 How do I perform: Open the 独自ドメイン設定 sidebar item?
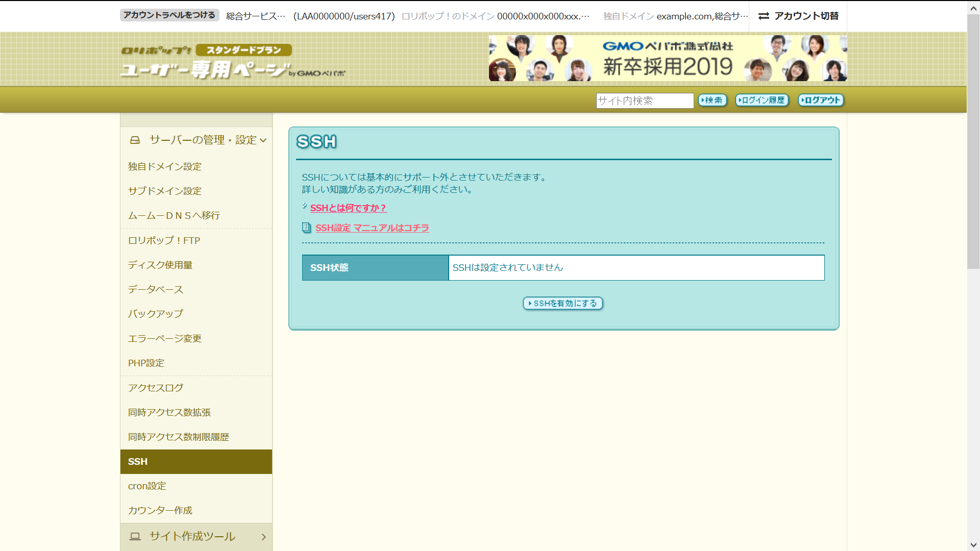coord(165,166)
